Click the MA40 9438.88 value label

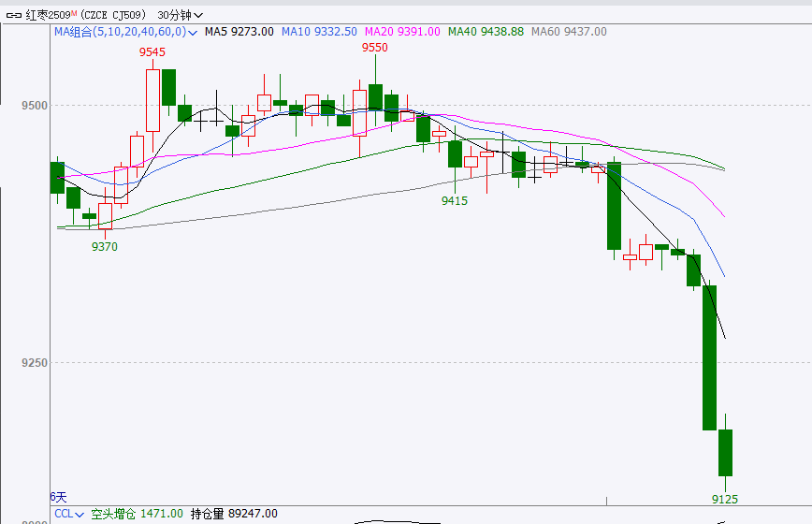click(486, 32)
